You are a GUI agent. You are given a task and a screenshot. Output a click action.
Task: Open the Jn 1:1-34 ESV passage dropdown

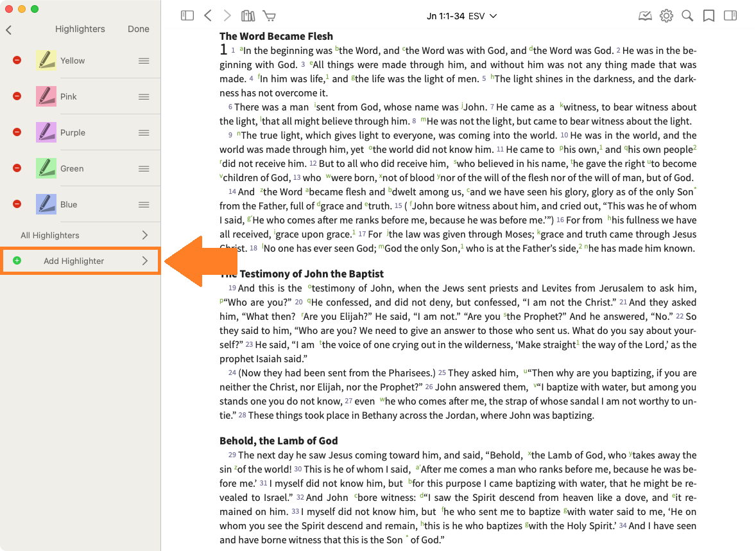(x=462, y=16)
